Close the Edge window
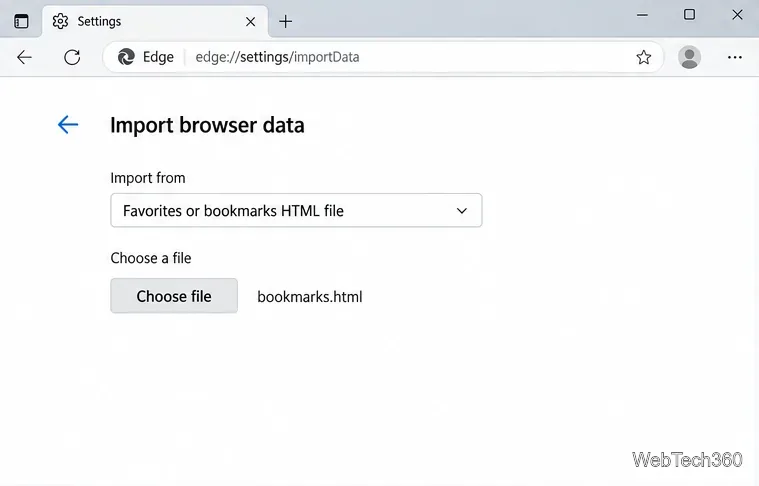The image size is (759, 486). [737, 15]
